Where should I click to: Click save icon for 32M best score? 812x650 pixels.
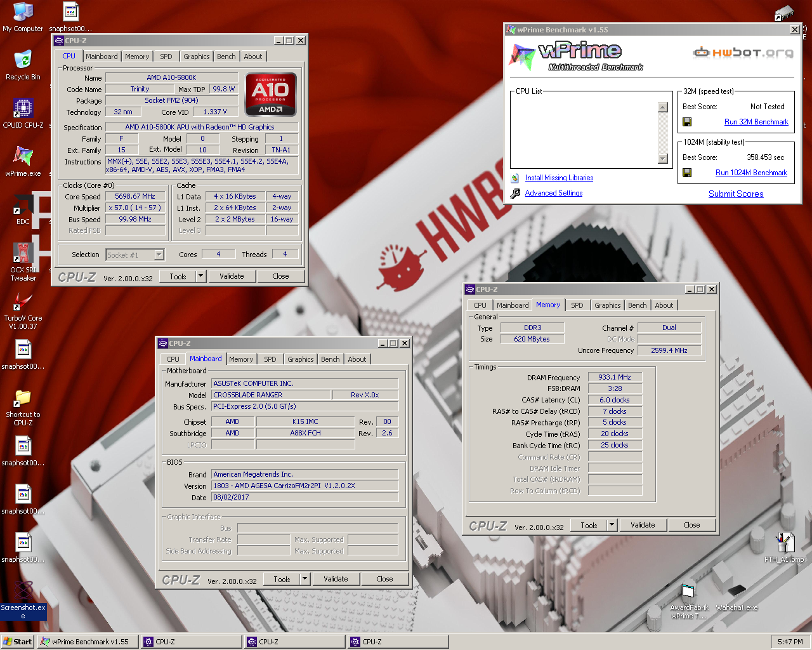[687, 122]
